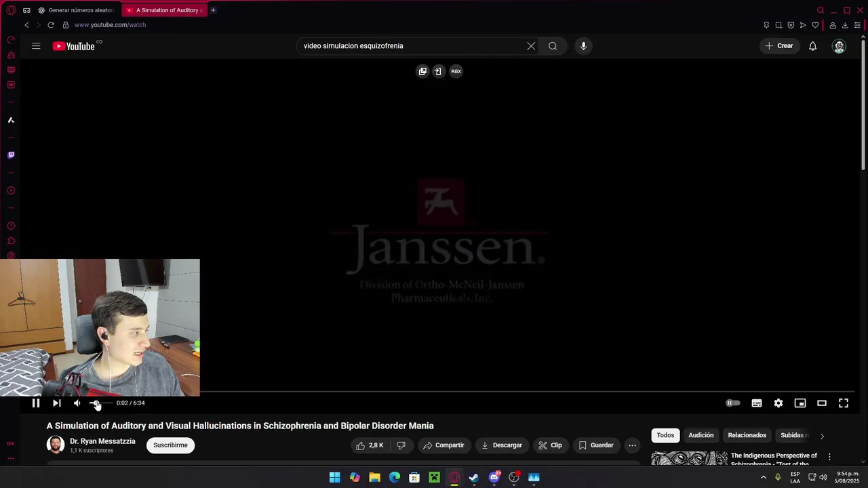The height and width of the screenshot is (488, 868).
Task: Like the video with 2,8 K
Action: (370, 445)
